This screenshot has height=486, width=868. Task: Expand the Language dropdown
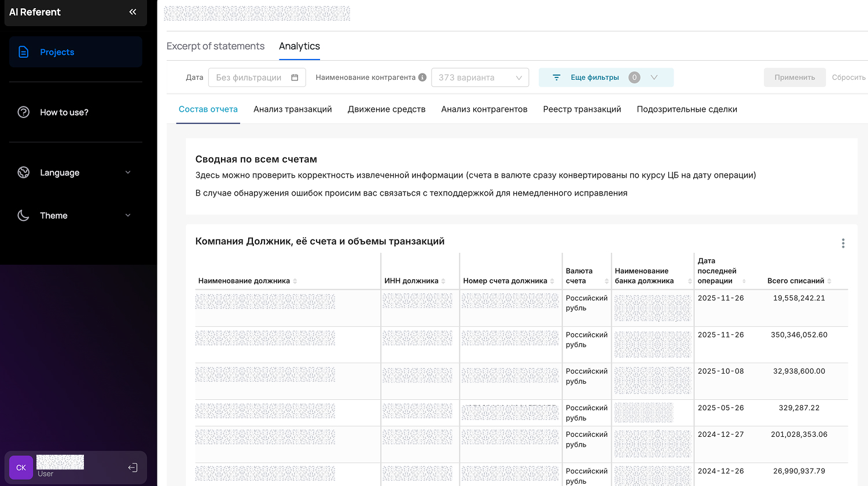click(x=128, y=172)
